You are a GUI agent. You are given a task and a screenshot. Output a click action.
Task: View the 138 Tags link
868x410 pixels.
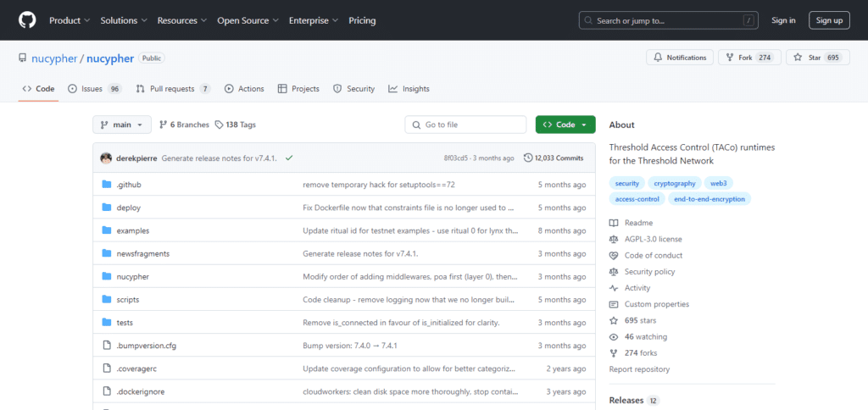(236, 125)
